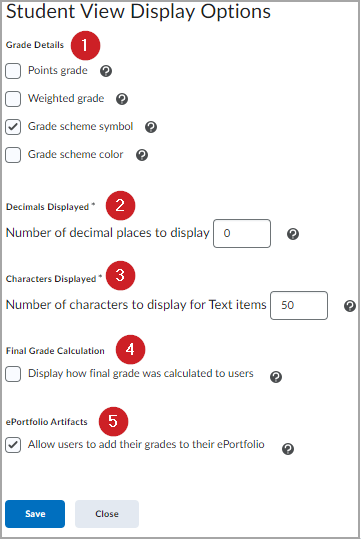Enable Display how final grade was calculated
Viewport: 361px width, 539px height.
click(13, 374)
